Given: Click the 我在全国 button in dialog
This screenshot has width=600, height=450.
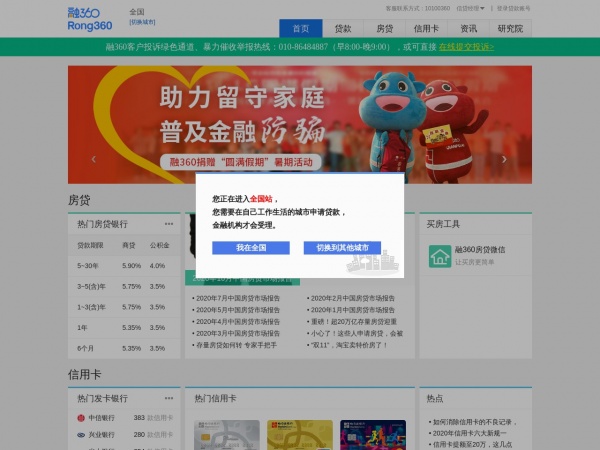Looking at the screenshot, I should 251,248.
